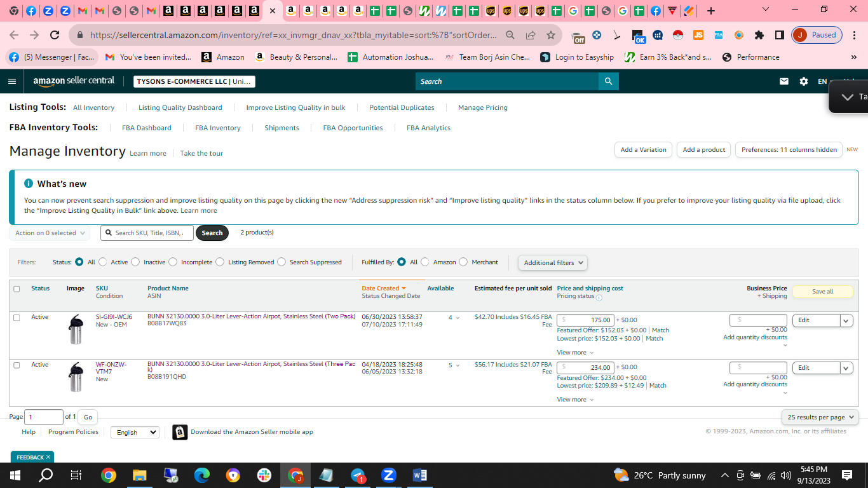Open Preferences: 11 columns hidden

pos(789,150)
